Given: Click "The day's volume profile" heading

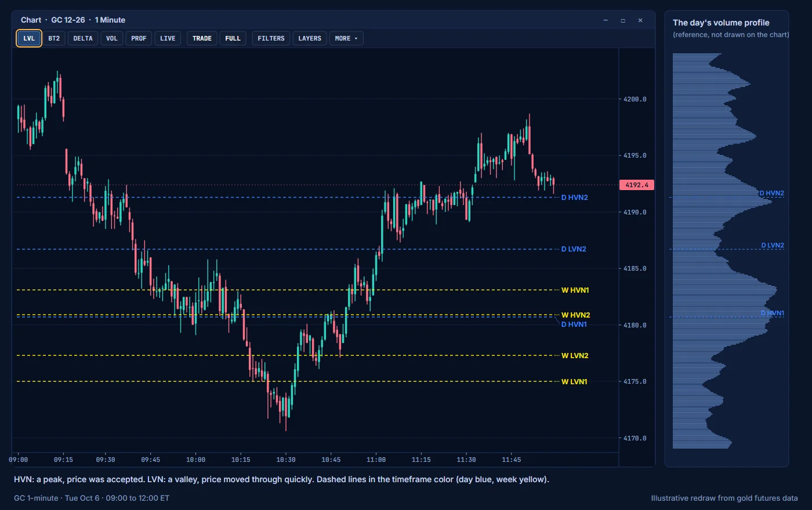Looking at the screenshot, I should click(x=721, y=23).
